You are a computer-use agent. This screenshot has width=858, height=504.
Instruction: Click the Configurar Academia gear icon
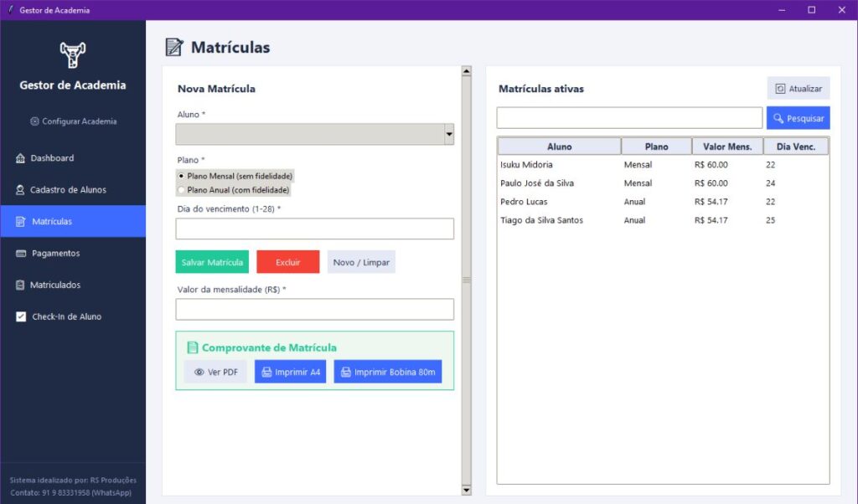click(34, 121)
